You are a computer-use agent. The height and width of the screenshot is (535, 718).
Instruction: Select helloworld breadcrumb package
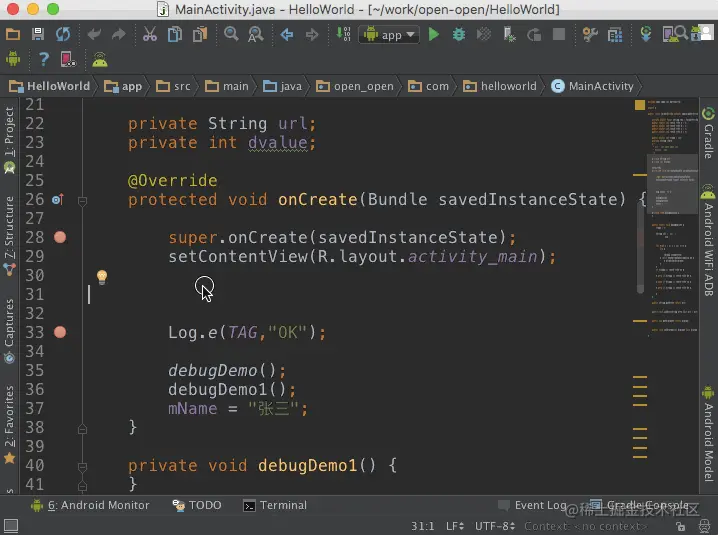coord(500,86)
